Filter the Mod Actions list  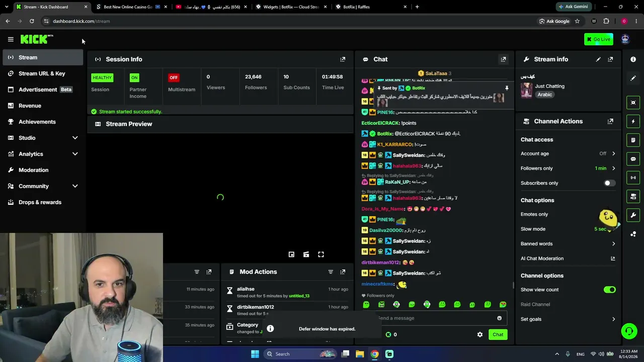point(331,272)
